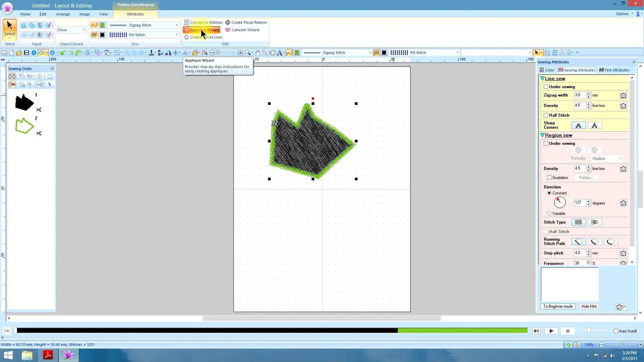Open Create Floral Pattern

[246, 22]
